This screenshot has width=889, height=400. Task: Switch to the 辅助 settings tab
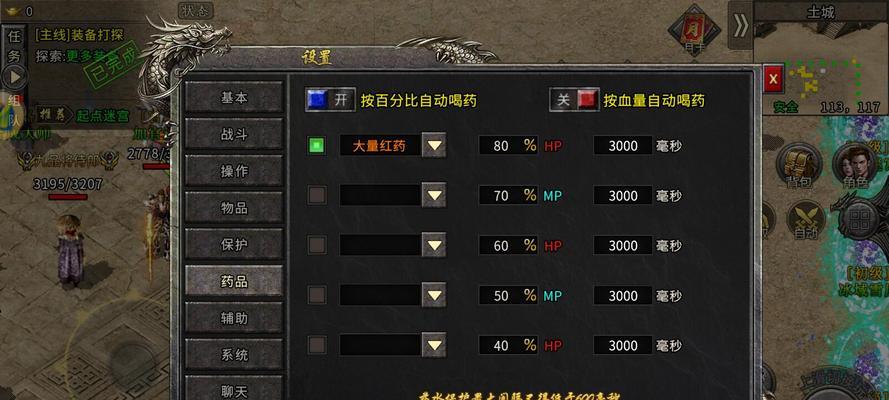[234, 318]
